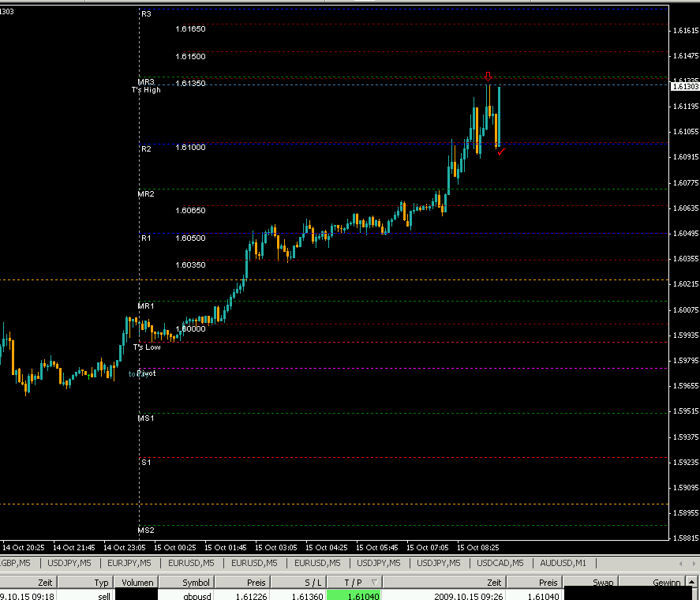Select the 'sell' type cell

[84, 596]
